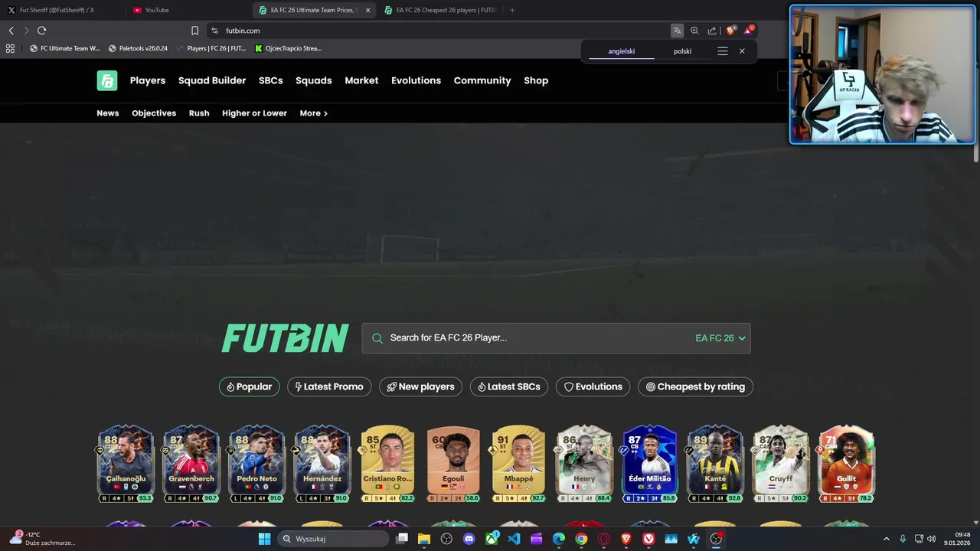Open the Squads menu

tap(314, 80)
